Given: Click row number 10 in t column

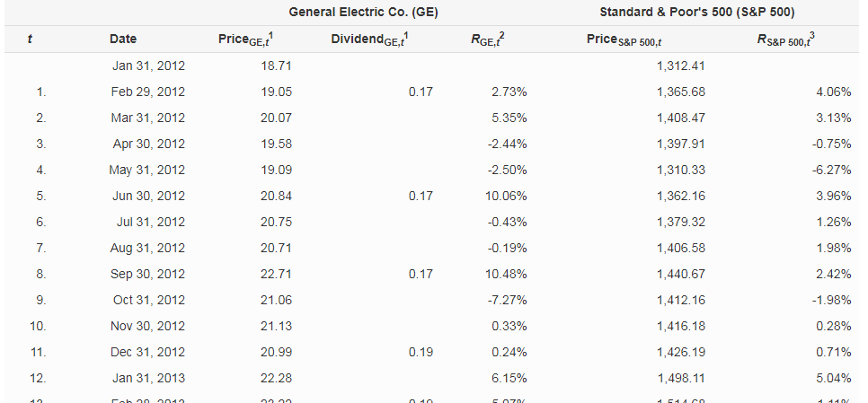Looking at the screenshot, I should [38, 326].
